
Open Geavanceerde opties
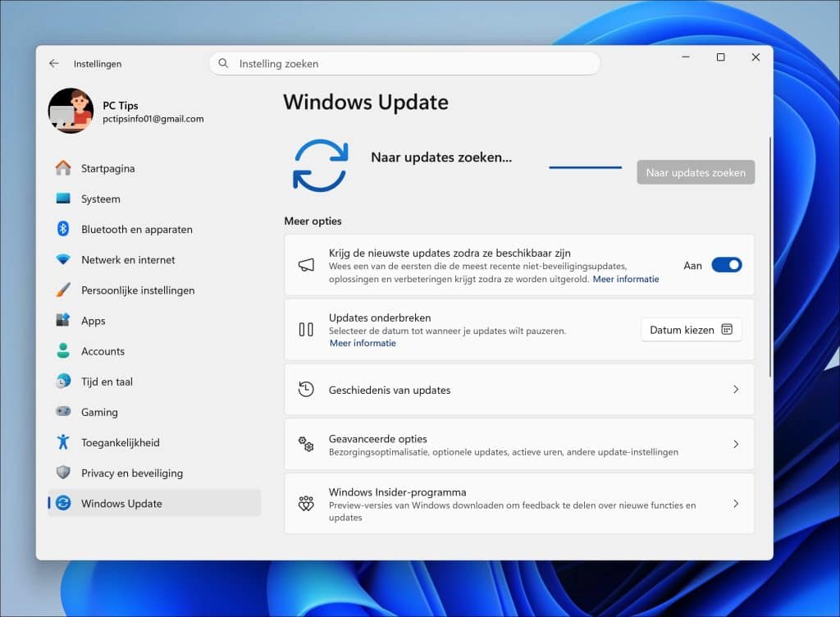[x=519, y=444]
